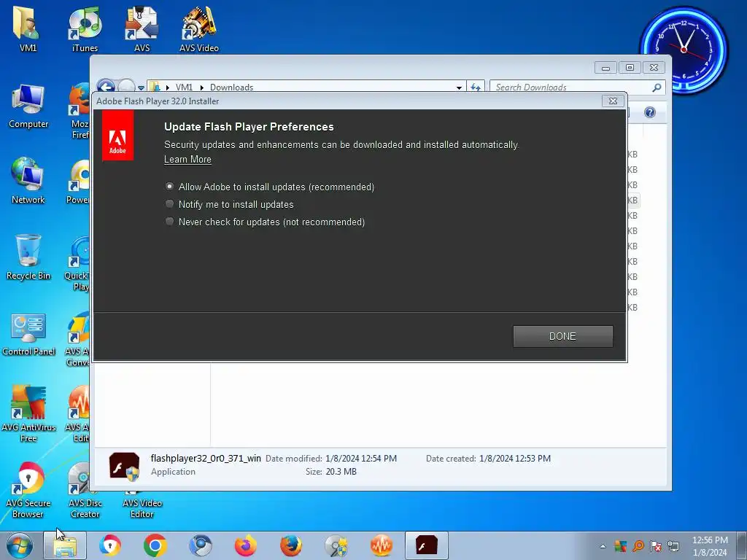Switch to Flash Player installer taskbar button
This screenshot has width=747, height=560.
pyautogui.click(x=426, y=545)
